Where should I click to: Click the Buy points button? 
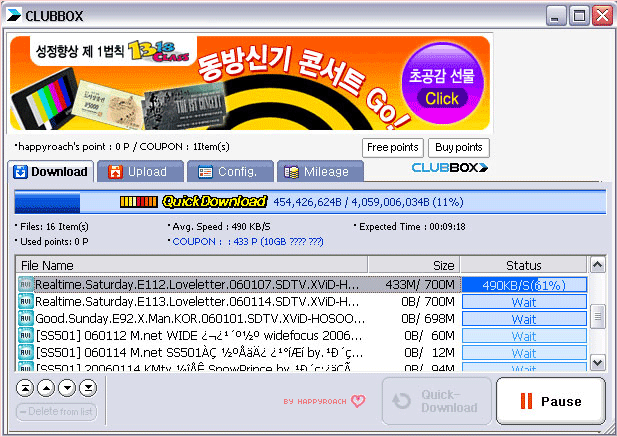coord(459,147)
